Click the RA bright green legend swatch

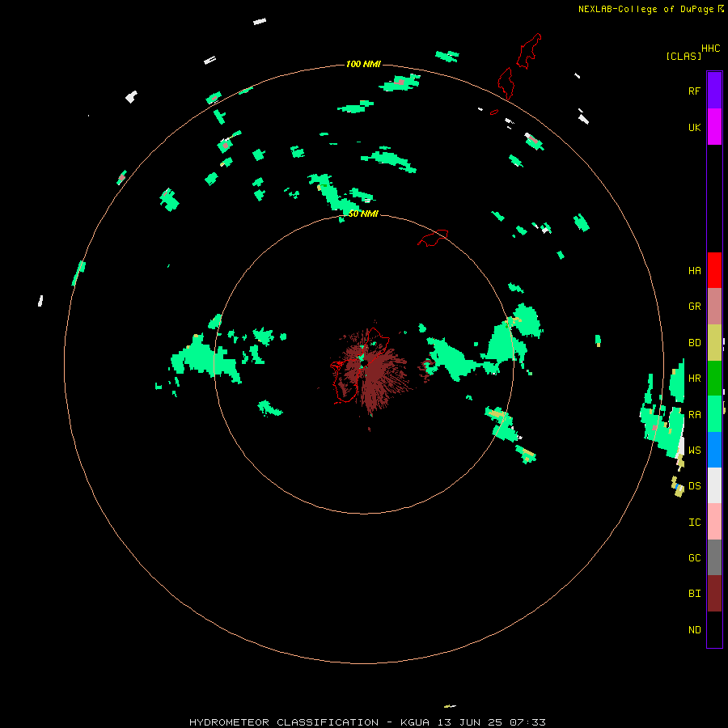(714, 414)
